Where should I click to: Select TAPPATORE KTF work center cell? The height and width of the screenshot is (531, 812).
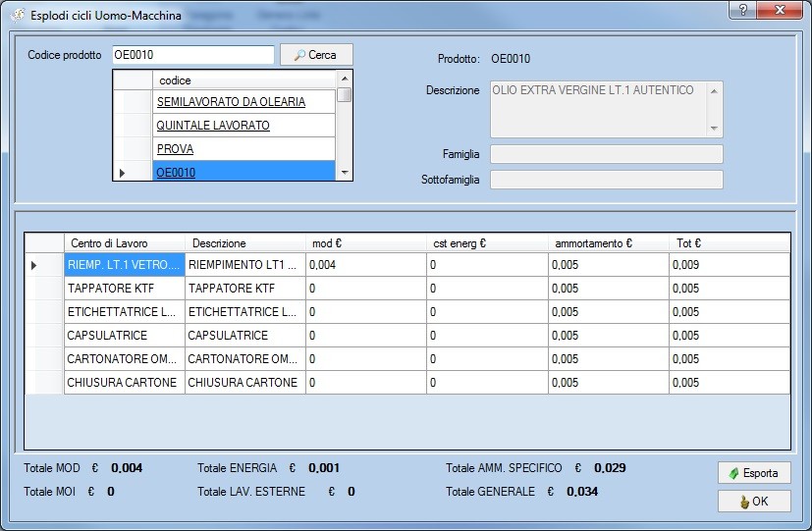coord(125,289)
